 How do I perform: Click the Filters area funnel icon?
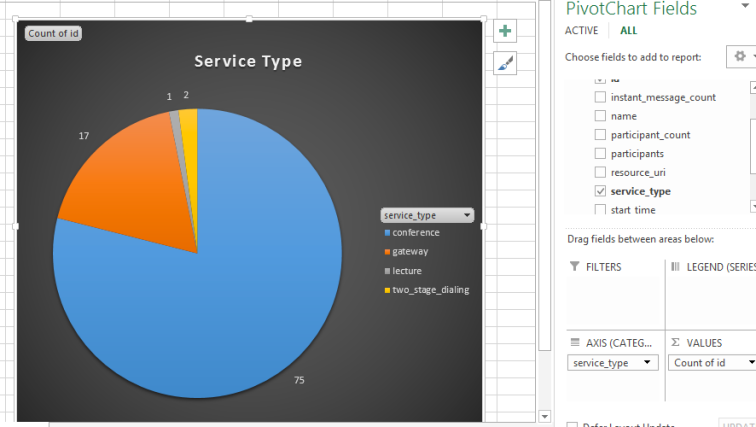[x=574, y=267]
